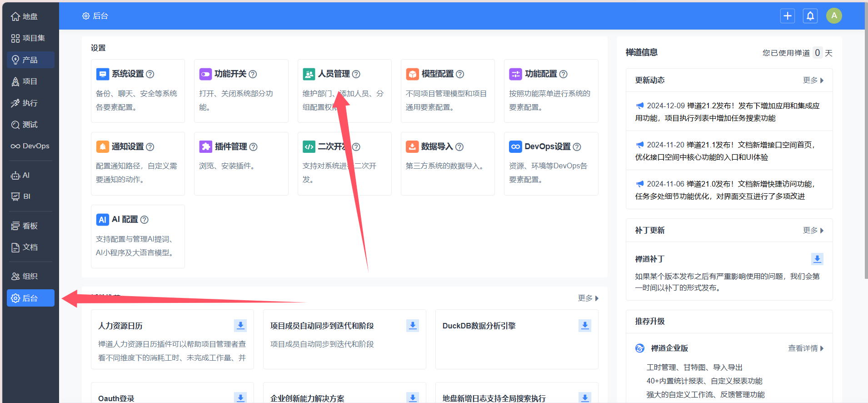Open the 地盘 dashboard in sidebar
The image size is (868, 403).
tap(30, 17)
